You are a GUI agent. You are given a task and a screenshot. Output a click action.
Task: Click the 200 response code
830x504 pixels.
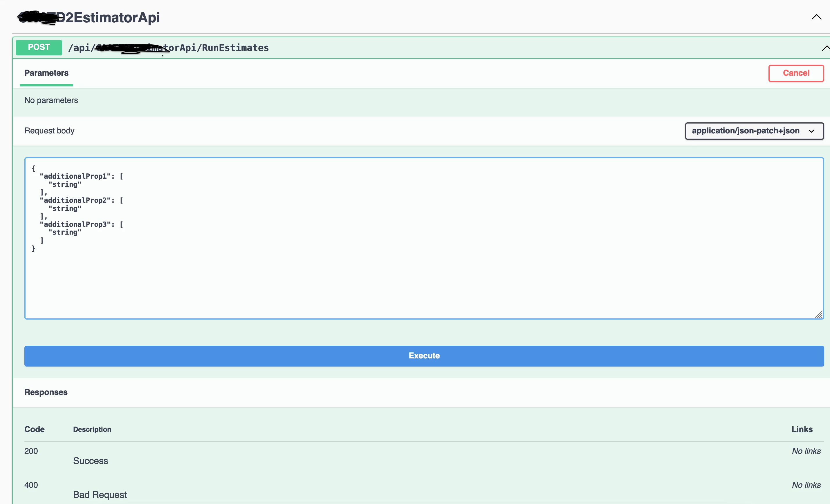31,451
